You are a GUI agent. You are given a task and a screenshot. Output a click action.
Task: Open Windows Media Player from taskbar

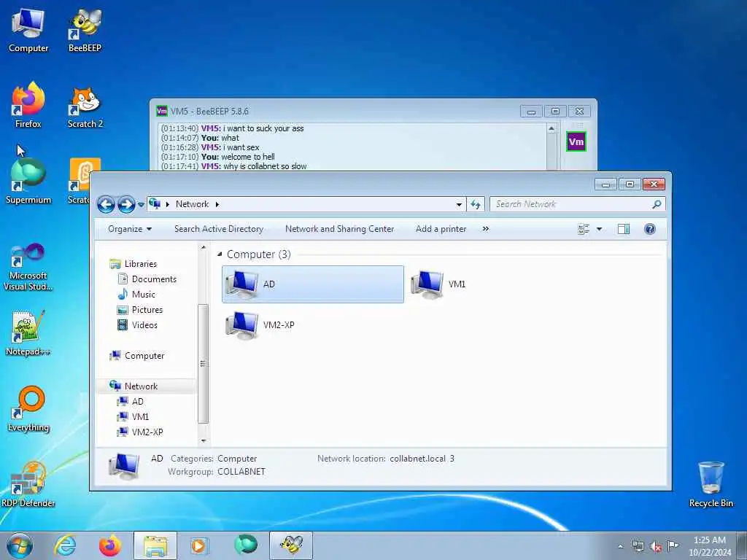(198, 545)
